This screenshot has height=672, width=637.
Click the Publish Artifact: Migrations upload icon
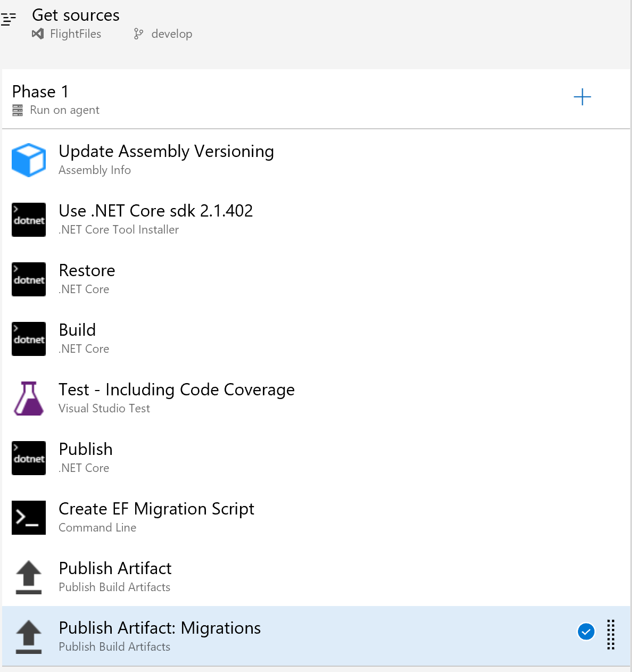pyautogui.click(x=29, y=637)
